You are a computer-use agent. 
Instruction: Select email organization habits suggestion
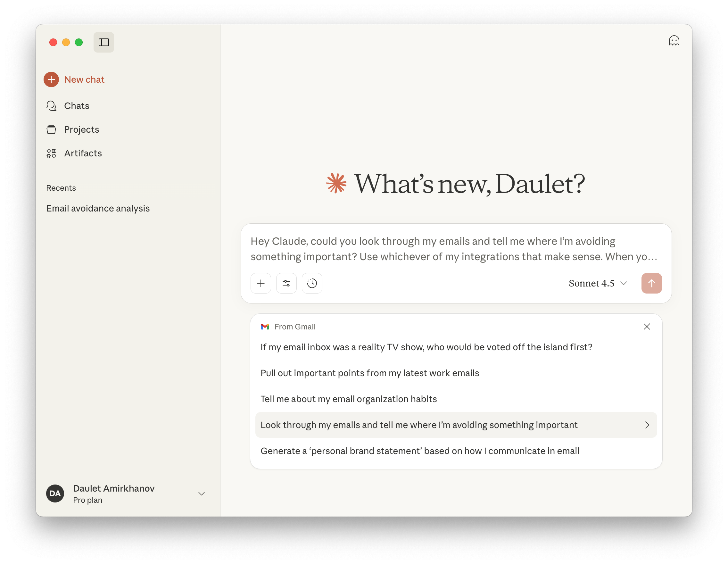click(x=348, y=399)
